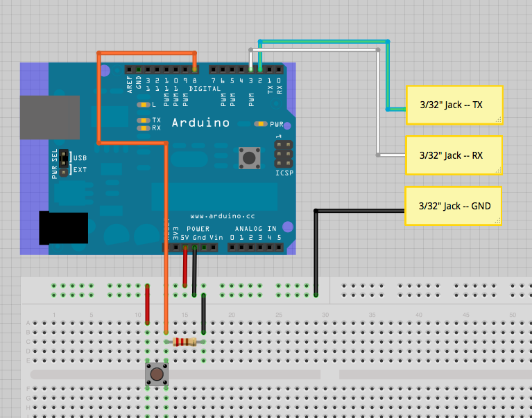Click the grey USB port on the Arduino
Viewport: 532px width, 418px height.
(50, 117)
